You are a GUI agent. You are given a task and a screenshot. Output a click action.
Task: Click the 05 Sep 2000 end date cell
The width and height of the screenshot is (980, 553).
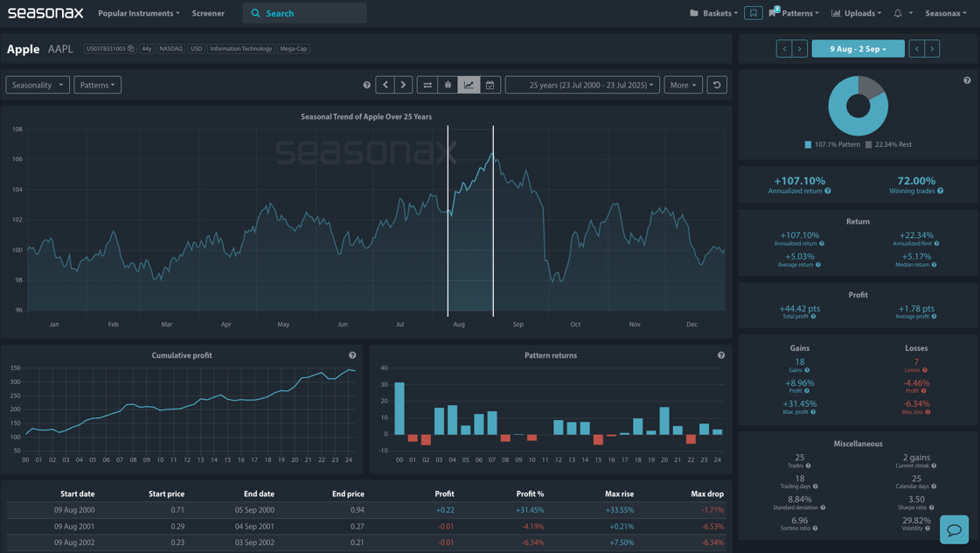pos(254,510)
